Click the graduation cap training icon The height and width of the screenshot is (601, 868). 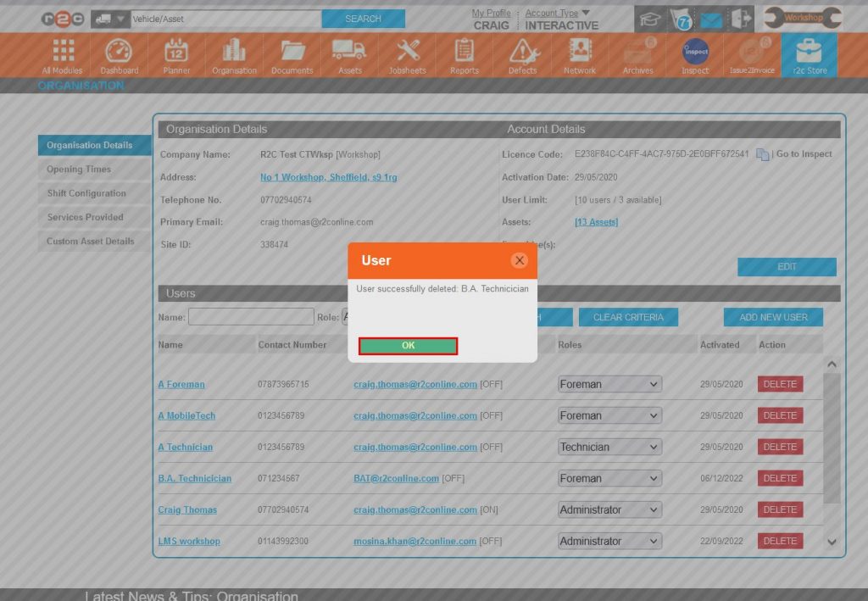click(650, 19)
